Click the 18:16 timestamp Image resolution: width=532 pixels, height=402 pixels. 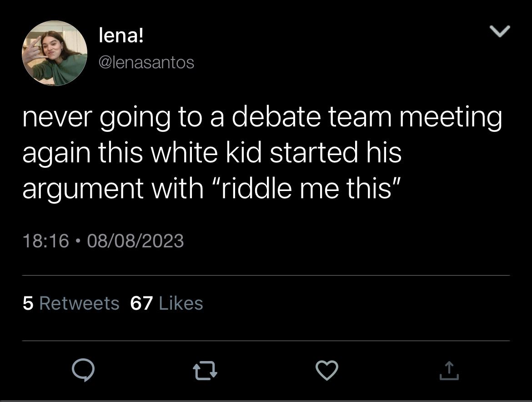46,241
